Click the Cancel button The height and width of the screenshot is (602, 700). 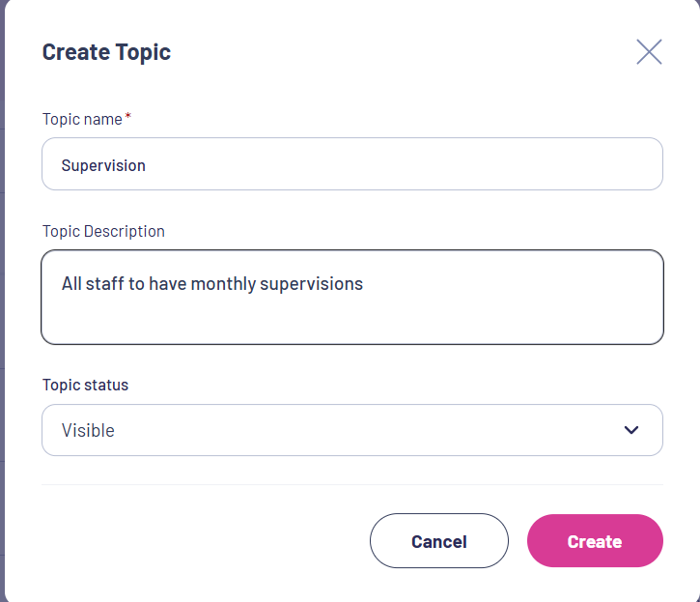click(439, 541)
